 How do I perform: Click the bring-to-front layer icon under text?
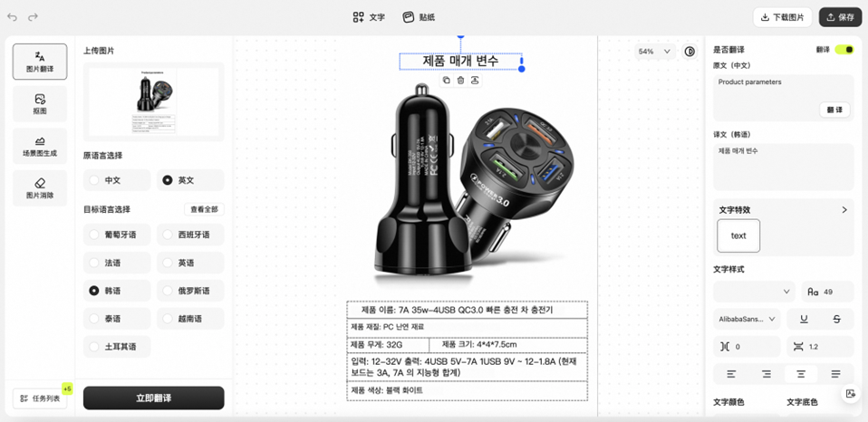tap(475, 81)
